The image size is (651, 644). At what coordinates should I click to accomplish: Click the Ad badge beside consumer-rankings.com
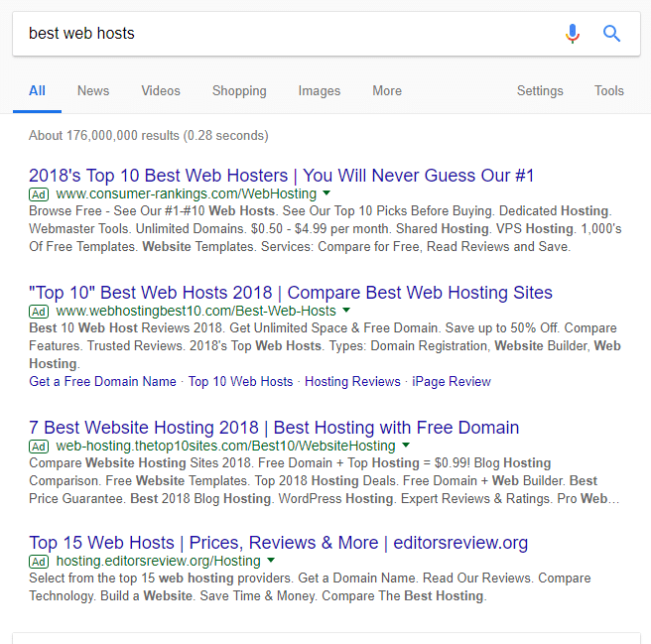point(39,194)
